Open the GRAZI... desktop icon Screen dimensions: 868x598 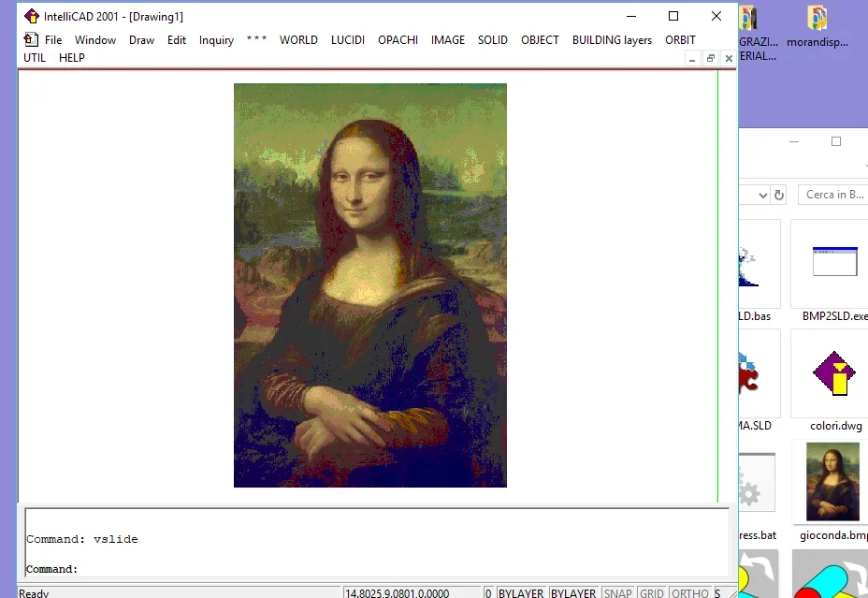pos(759,34)
